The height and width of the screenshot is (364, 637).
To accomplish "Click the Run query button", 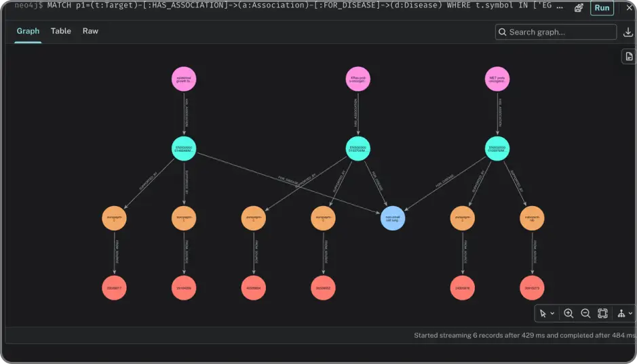I will coord(602,7).
